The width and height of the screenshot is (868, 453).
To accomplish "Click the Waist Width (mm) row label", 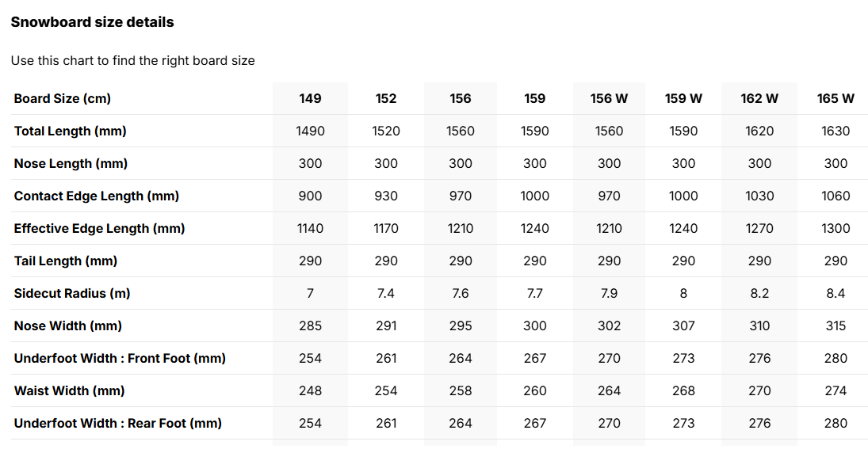I will 69,390.
